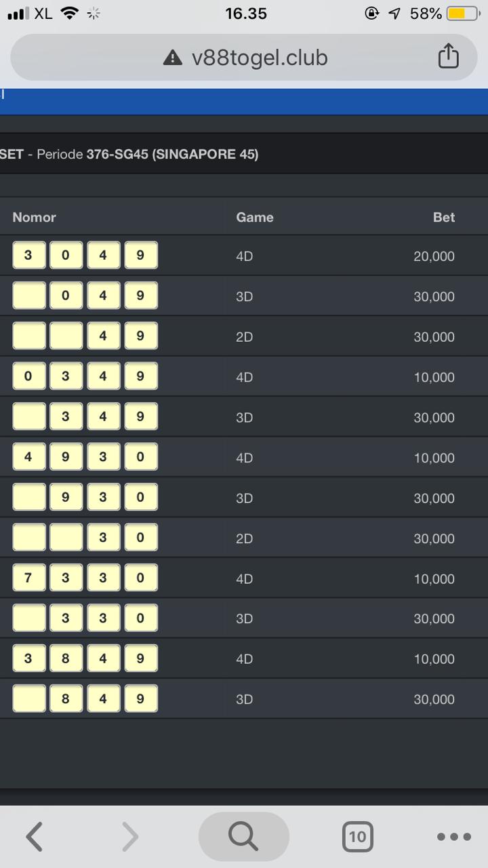Select first digit box of 3049 row
The height and width of the screenshot is (868, 488).
(28, 256)
